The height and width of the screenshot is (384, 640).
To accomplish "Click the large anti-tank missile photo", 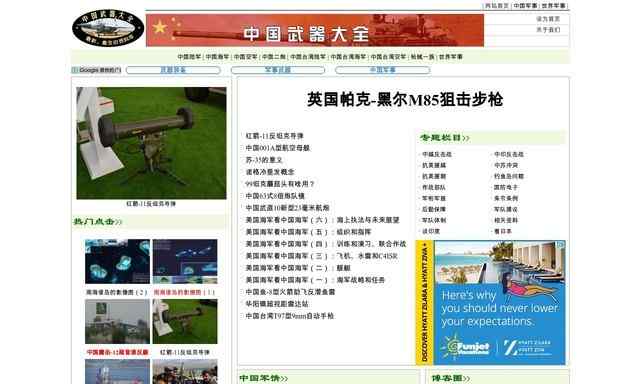I will coord(151,143).
